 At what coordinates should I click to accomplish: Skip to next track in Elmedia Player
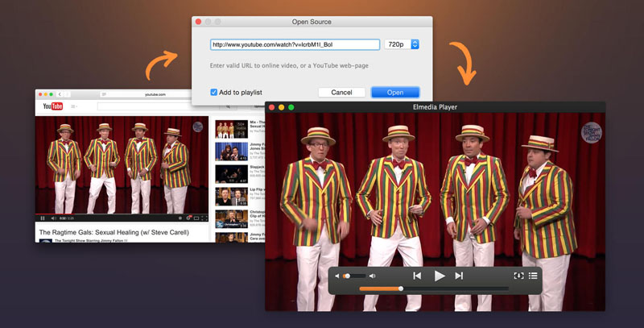pyautogui.click(x=460, y=276)
